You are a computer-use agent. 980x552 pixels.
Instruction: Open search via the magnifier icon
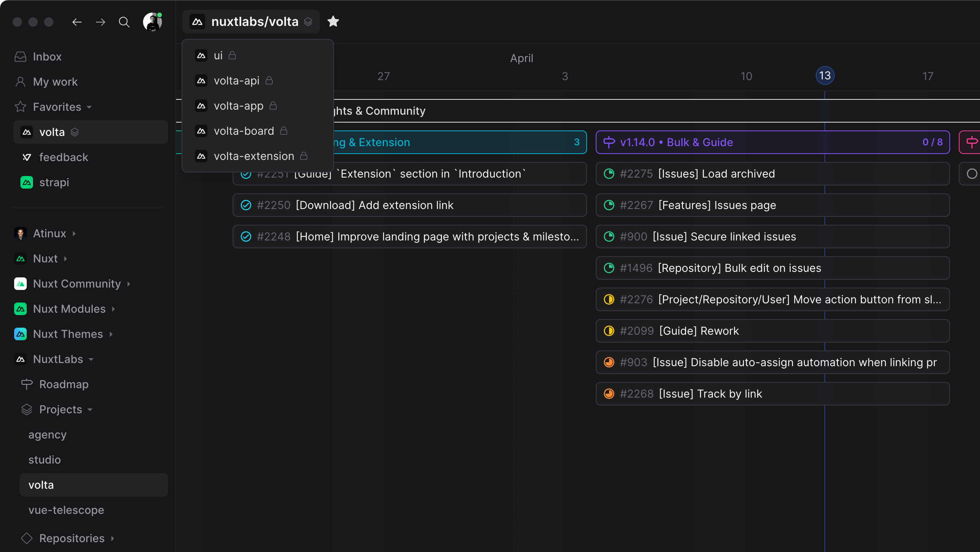point(124,22)
